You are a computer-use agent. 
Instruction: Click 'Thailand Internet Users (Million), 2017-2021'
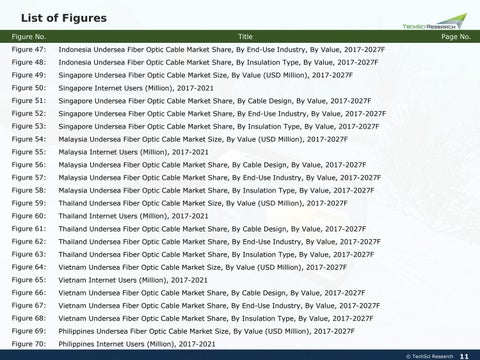click(133, 216)
